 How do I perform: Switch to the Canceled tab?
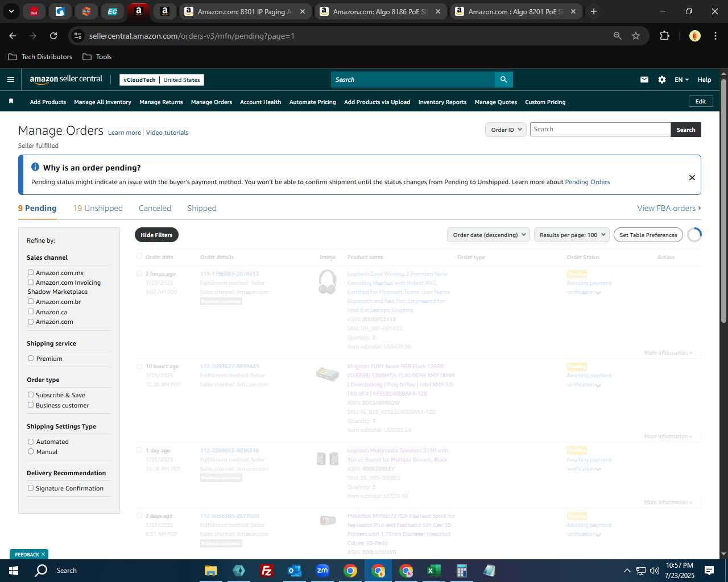155,208
